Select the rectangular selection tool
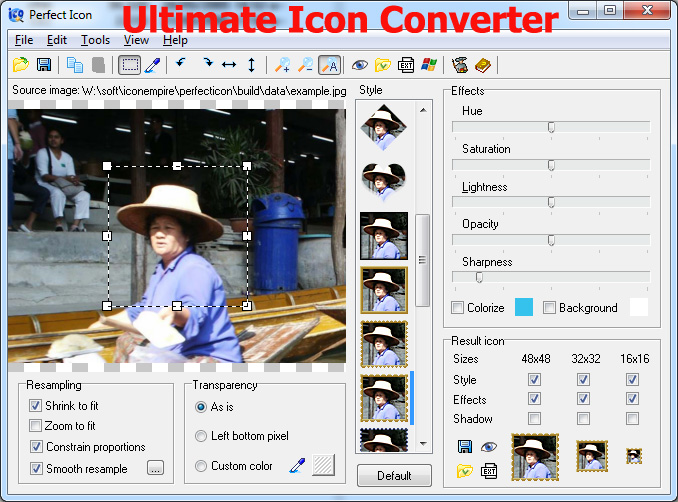Screen dimensions: 678x502 point(130,65)
